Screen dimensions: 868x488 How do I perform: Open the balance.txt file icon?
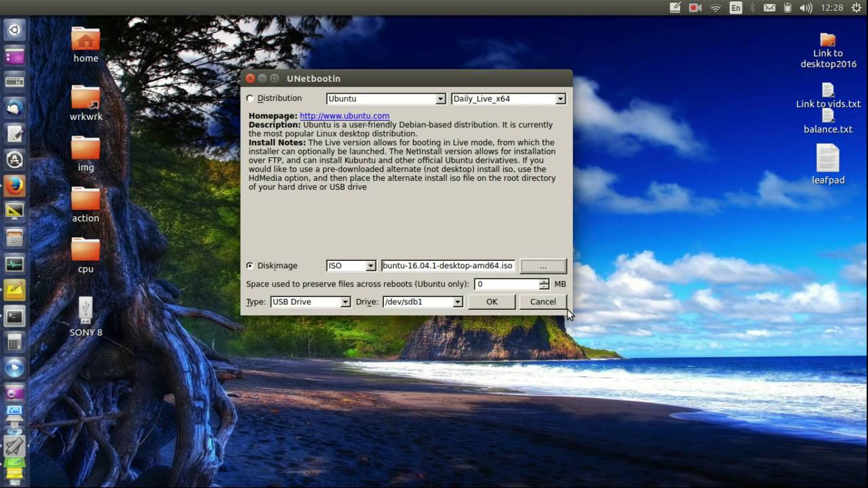828,121
